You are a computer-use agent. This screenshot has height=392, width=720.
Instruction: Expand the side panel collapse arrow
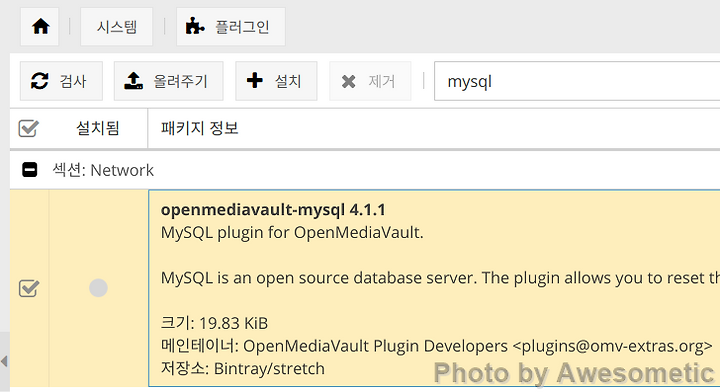coord(4,361)
